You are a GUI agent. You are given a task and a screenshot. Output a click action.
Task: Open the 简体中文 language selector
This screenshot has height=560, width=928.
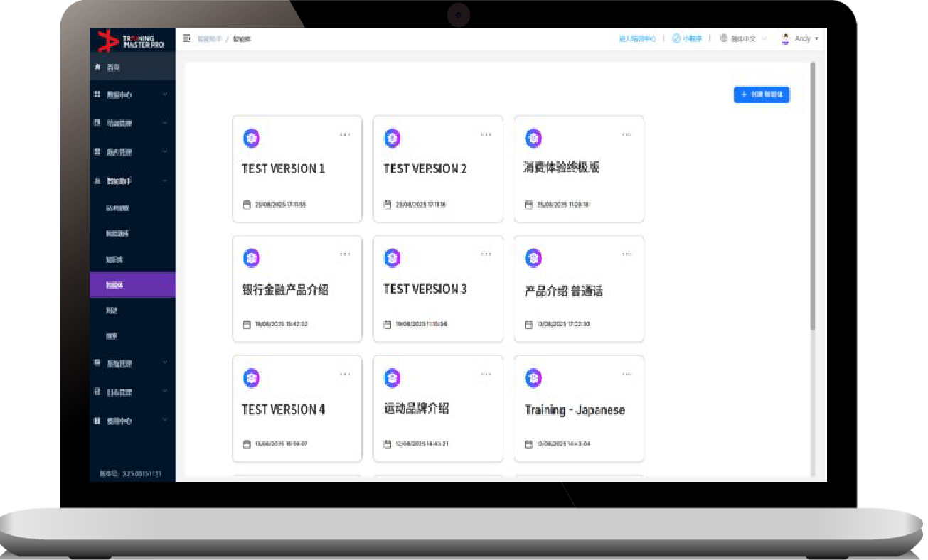point(743,38)
